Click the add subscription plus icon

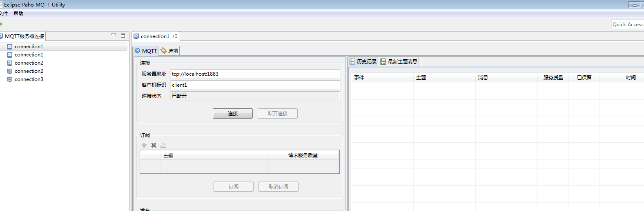point(144,145)
